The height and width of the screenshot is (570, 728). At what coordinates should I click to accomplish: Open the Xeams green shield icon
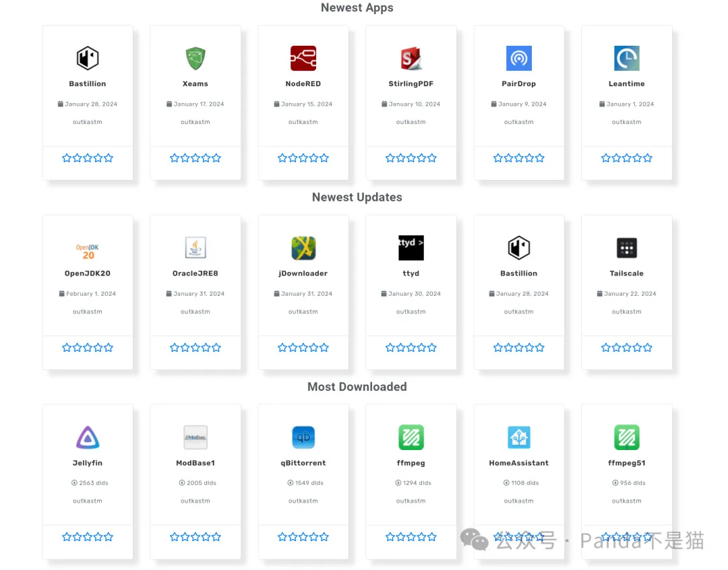195,58
